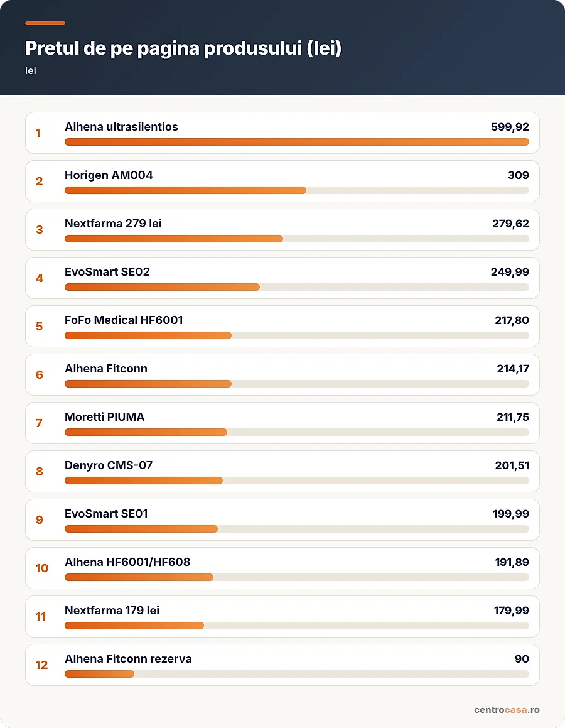
Task: Select the Alhena Fitconn row
Action: [x=282, y=375]
